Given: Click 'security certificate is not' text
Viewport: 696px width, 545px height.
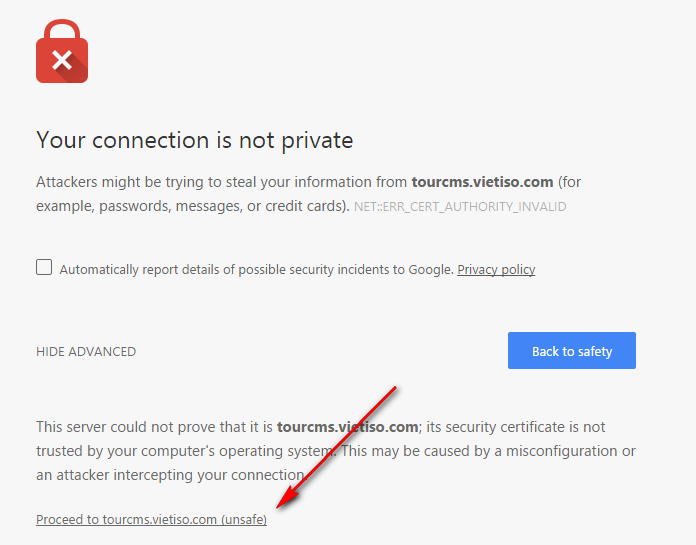Looking at the screenshot, I should point(525,427).
